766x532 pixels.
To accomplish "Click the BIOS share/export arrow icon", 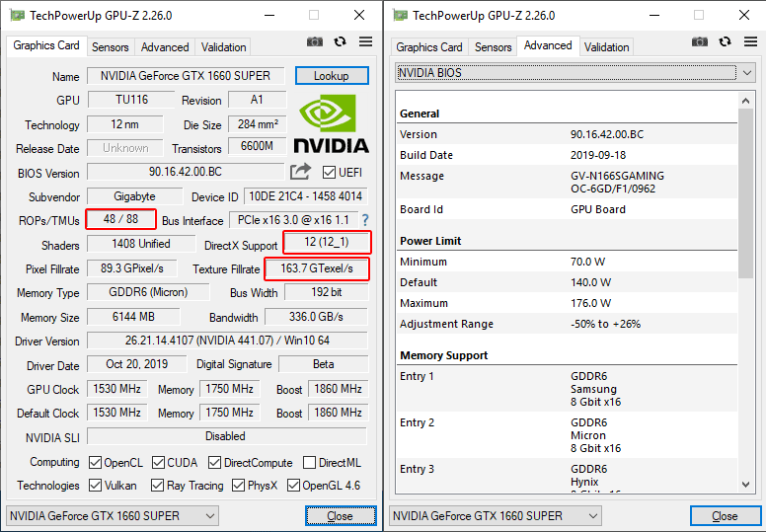I will (x=300, y=172).
